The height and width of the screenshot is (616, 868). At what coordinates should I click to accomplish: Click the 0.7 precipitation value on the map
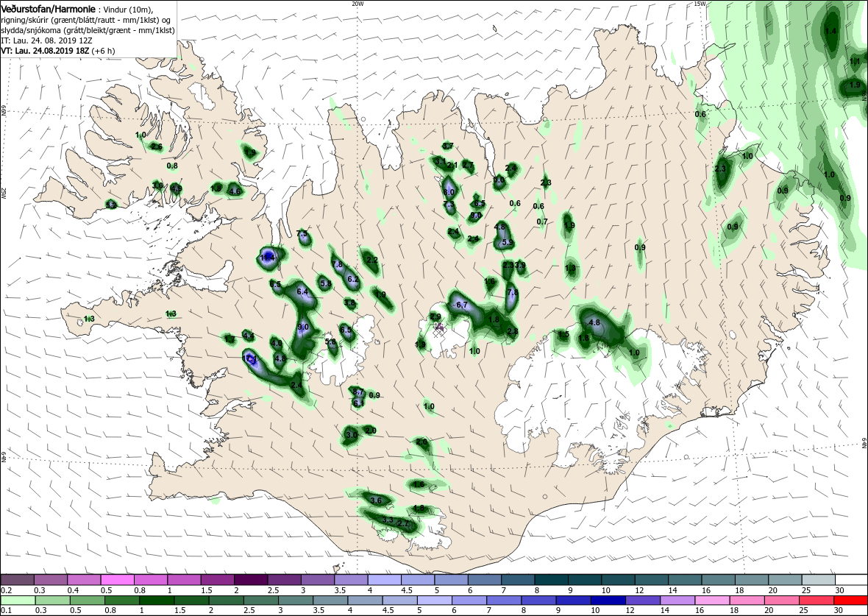(x=542, y=222)
